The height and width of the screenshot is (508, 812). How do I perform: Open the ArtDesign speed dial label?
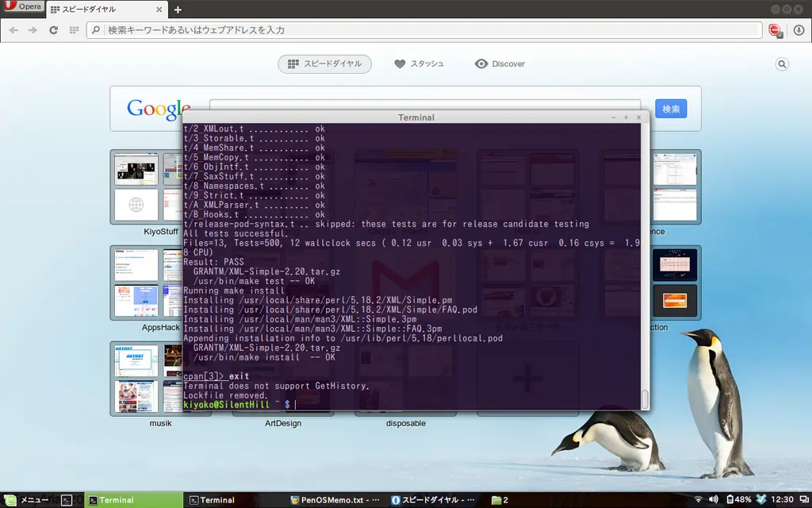tap(283, 424)
